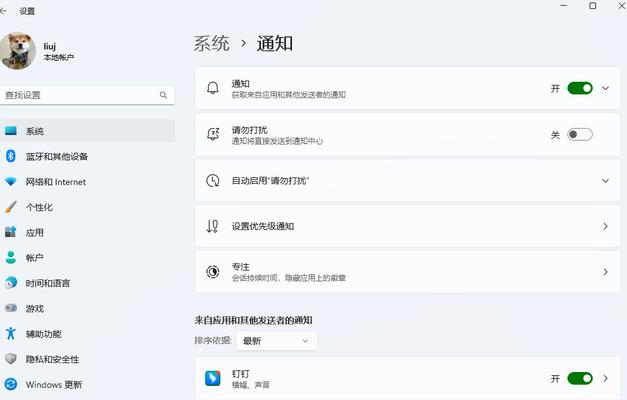
Task: Turn off 钉钉 notifications toggle
Action: (x=580, y=378)
